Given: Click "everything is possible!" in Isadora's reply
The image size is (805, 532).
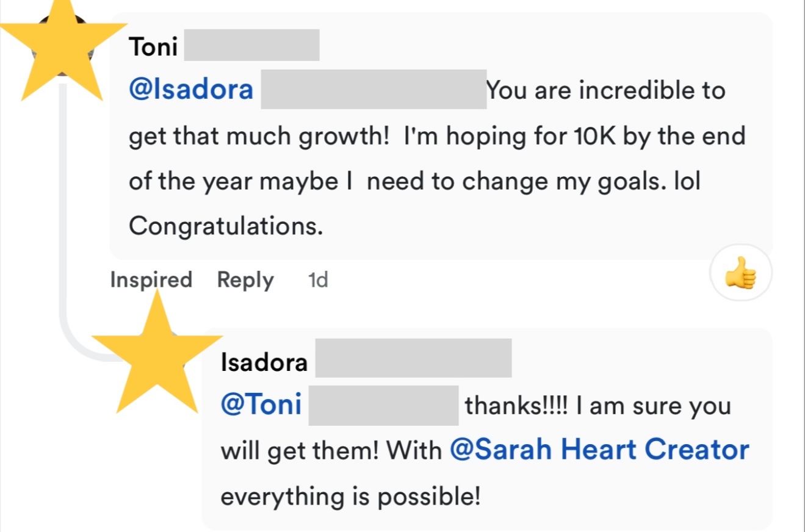Looking at the screenshot, I should pyautogui.click(x=350, y=496).
